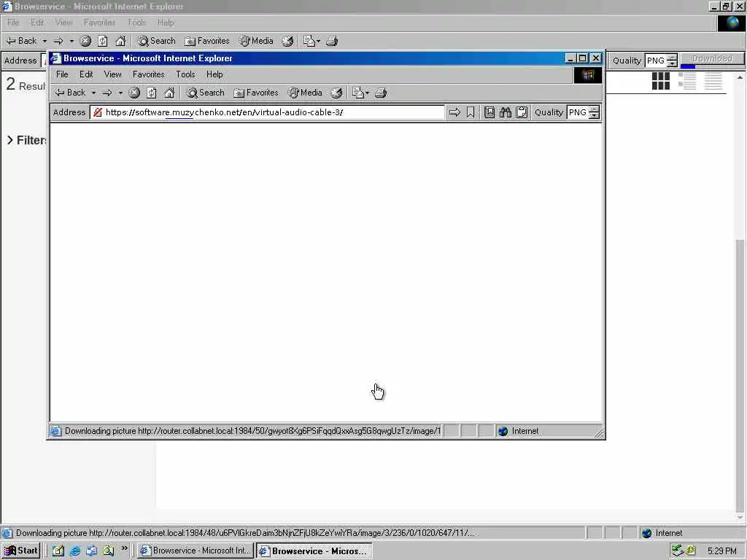747x560 pixels.
Task: Click the Go arrow next to address bar
Action: tap(455, 112)
